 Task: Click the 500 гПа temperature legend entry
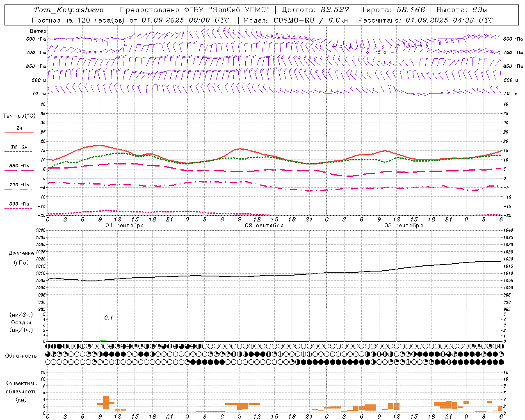(19, 204)
